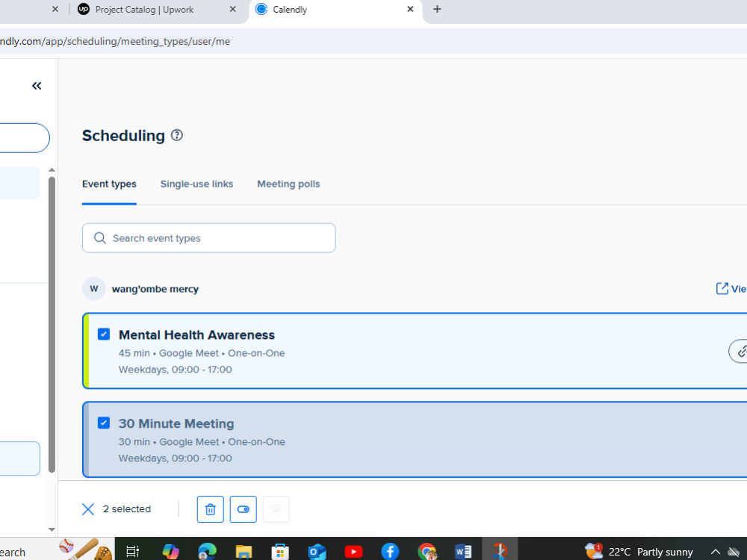Copy link icon for Mental Health Awareness
The height and width of the screenshot is (560, 747).
pyautogui.click(x=741, y=352)
